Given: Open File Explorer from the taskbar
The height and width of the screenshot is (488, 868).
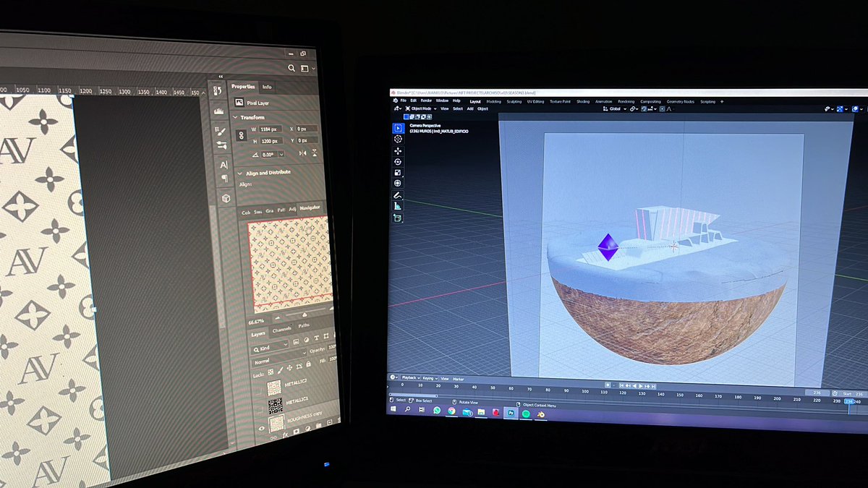Looking at the screenshot, I should pos(481,412).
